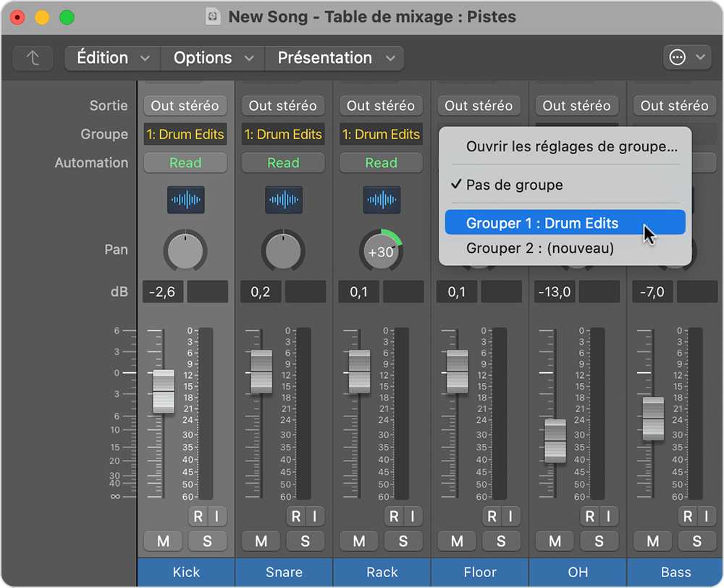The height and width of the screenshot is (588, 724).
Task: Expand the Présentation dropdown menu
Action: [x=334, y=58]
